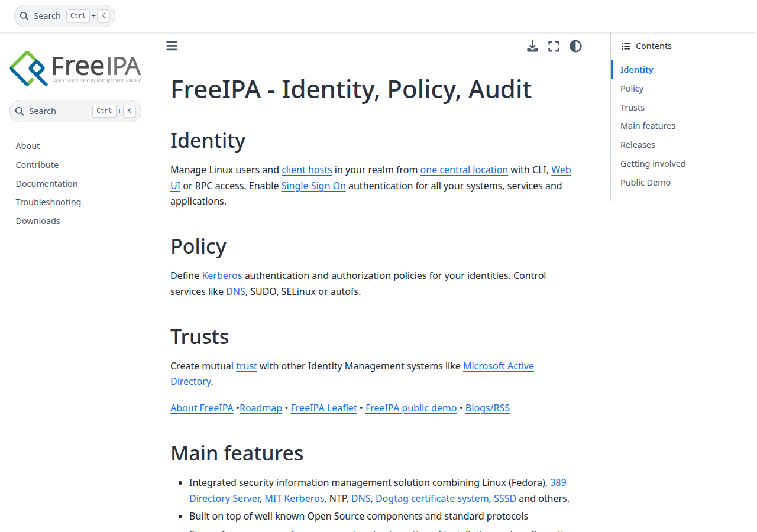Open the Kerberos link under Policy

222,275
